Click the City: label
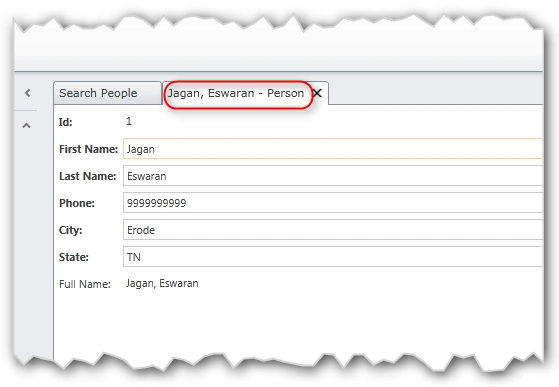The image size is (559, 387). click(71, 230)
